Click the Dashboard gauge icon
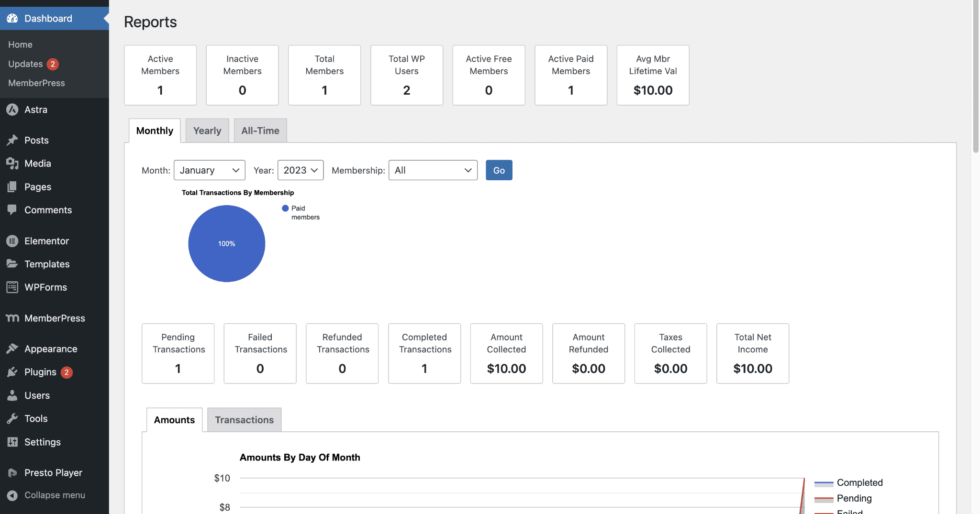 coord(12,18)
